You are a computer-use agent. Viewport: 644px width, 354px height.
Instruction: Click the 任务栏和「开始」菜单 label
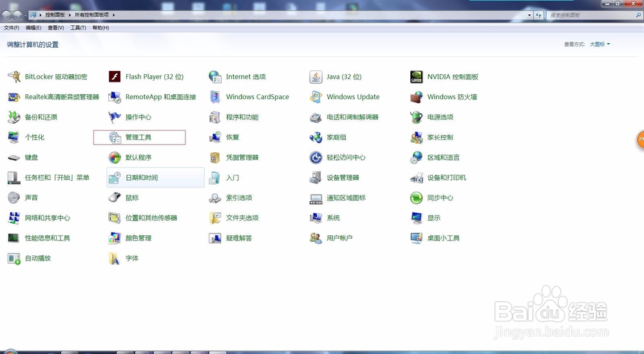(57, 177)
